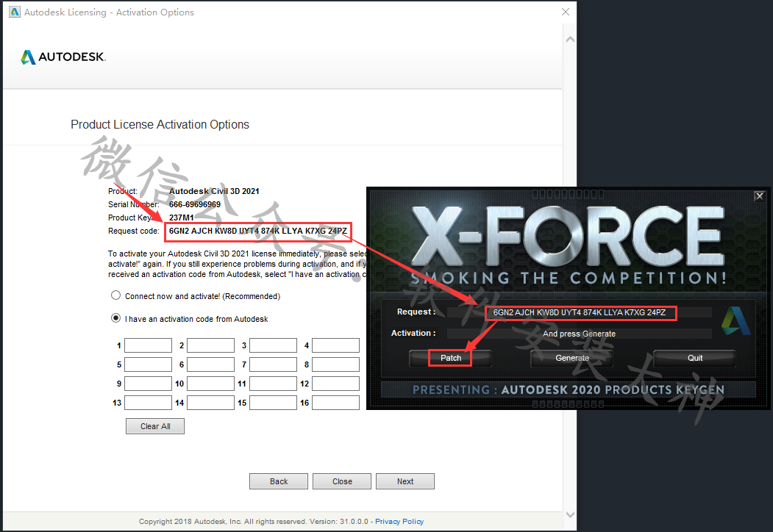773x532 pixels.
Task: Proceed with the Next button
Action: (x=405, y=481)
